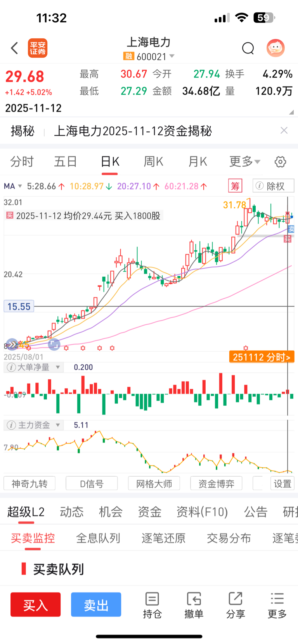Image resolution: width=298 pixels, height=644 pixels.
Task: Switch to the 公告 tab
Action: click(x=256, y=512)
